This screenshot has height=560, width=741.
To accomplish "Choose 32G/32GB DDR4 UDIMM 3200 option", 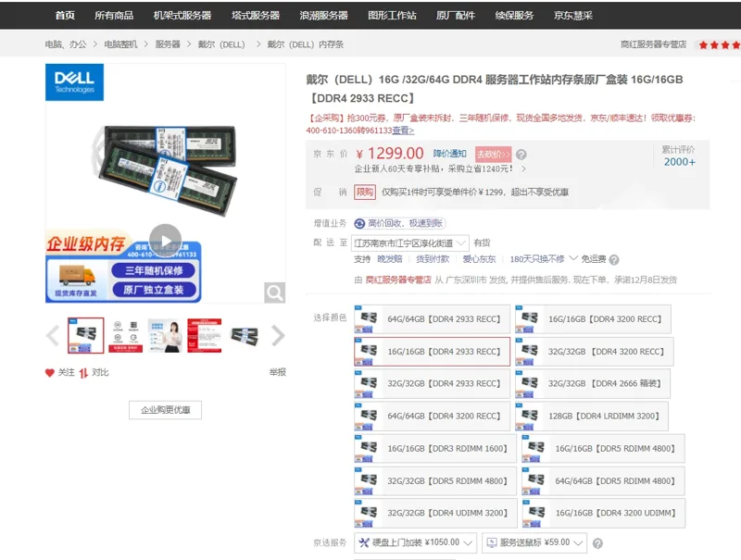I will point(435,513).
